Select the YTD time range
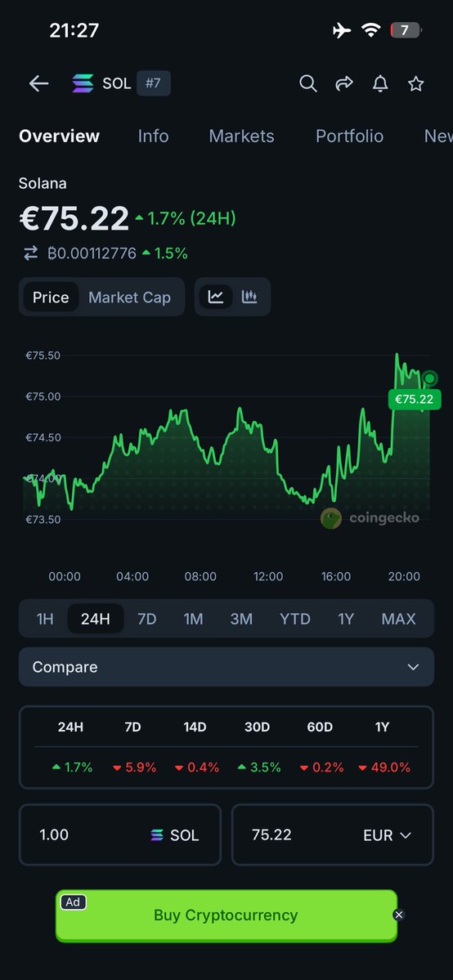 coord(294,619)
